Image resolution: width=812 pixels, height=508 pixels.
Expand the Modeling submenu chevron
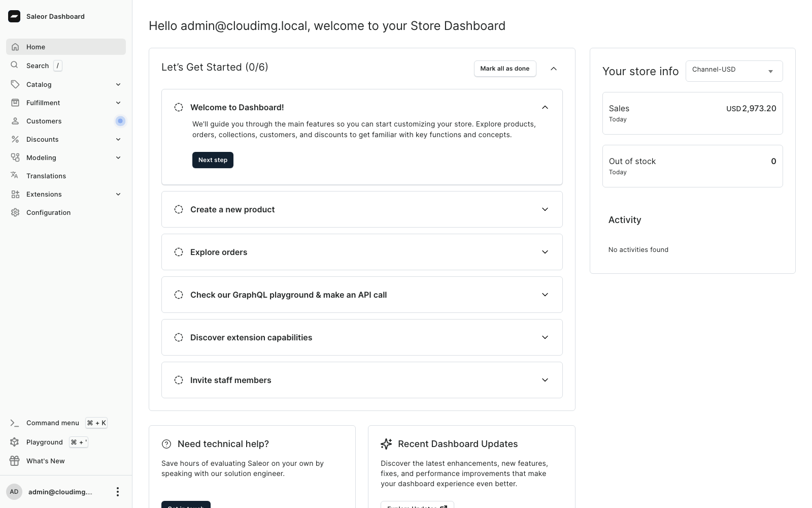pos(118,157)
